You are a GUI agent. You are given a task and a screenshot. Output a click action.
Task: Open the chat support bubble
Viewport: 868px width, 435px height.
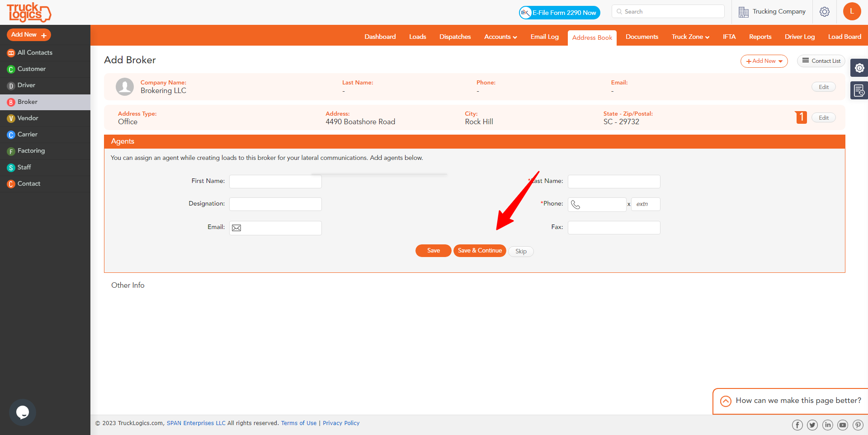[x=22, y=412]
